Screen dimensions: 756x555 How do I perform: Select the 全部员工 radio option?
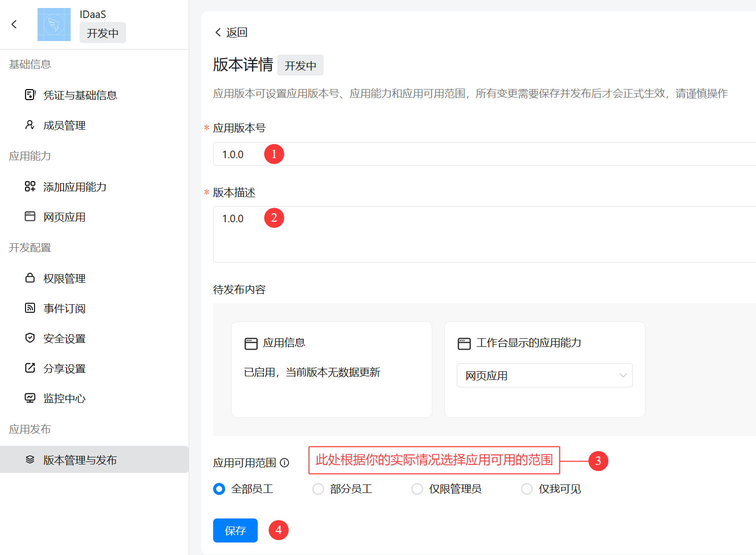point(219,489)
